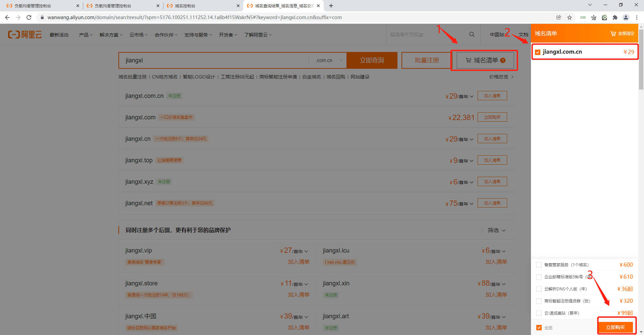Image resolution: width=644 pixels, height=335 pixels.
Task: Add jiangxl.top to the list
Action: [x=492, y=160]
